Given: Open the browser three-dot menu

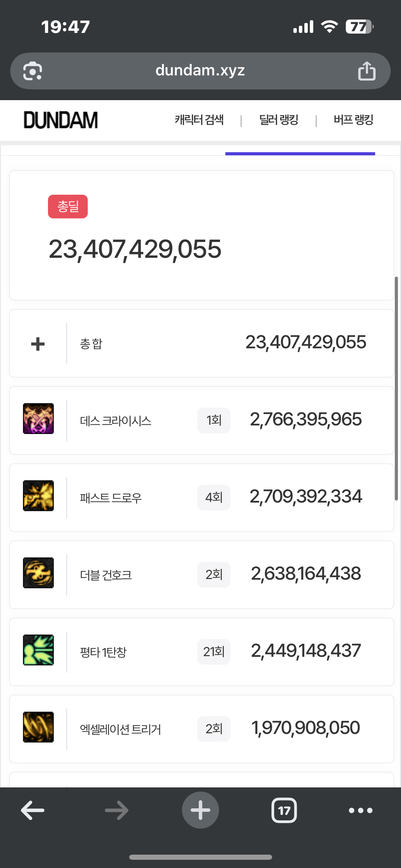Looking at the screenshot, I should (x=360, y=810).
